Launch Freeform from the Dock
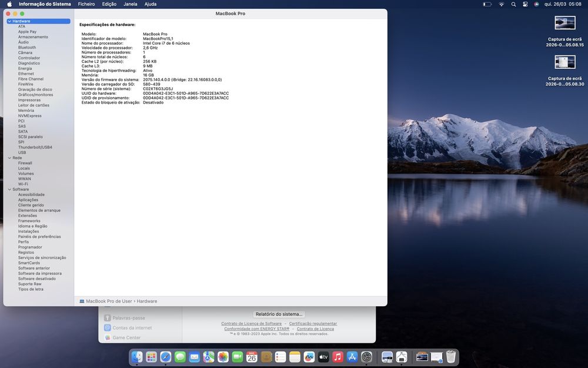588x368 pixels. click(x=309, y=357)
